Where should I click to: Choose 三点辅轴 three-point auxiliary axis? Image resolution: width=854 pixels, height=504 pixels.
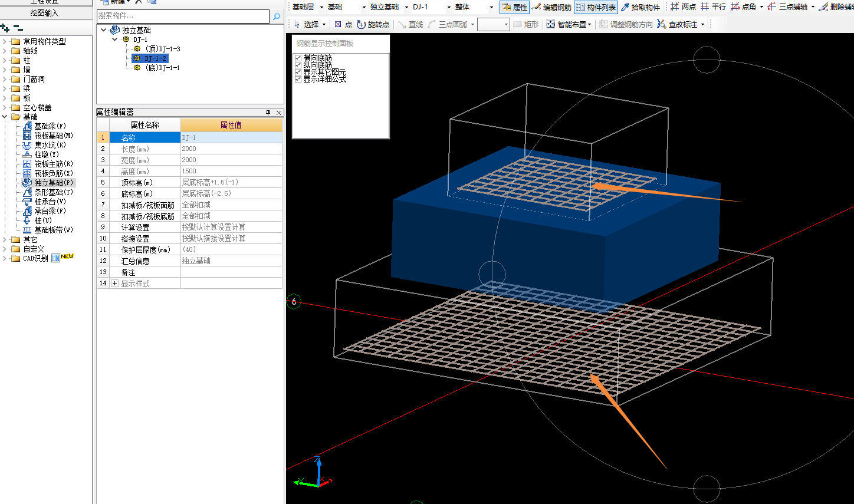pyautogui.click(x=787, y=7)
